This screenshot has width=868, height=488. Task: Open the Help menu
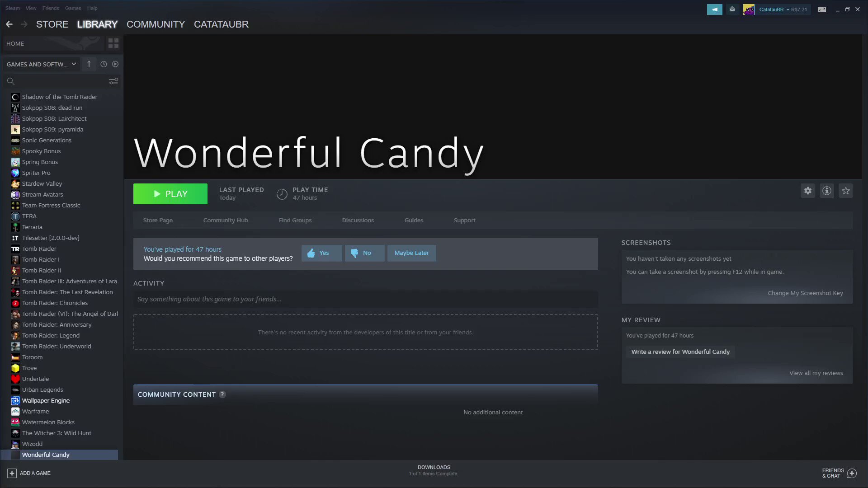pyautogui.click(x=92, y=8)
